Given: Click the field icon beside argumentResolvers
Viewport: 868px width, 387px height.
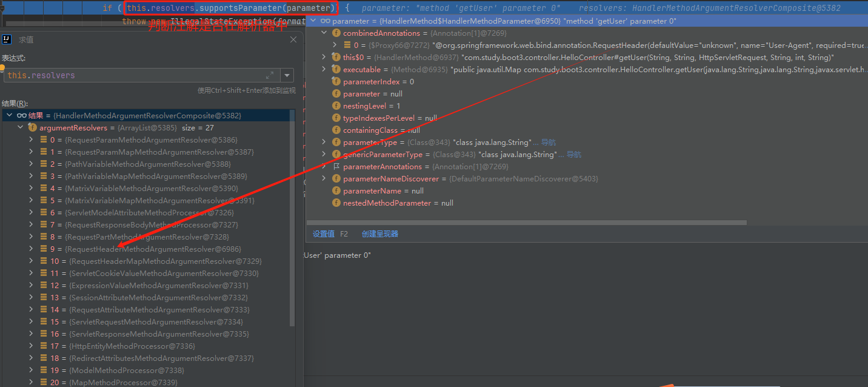Looking at the screenshot, I should [33, 127].
